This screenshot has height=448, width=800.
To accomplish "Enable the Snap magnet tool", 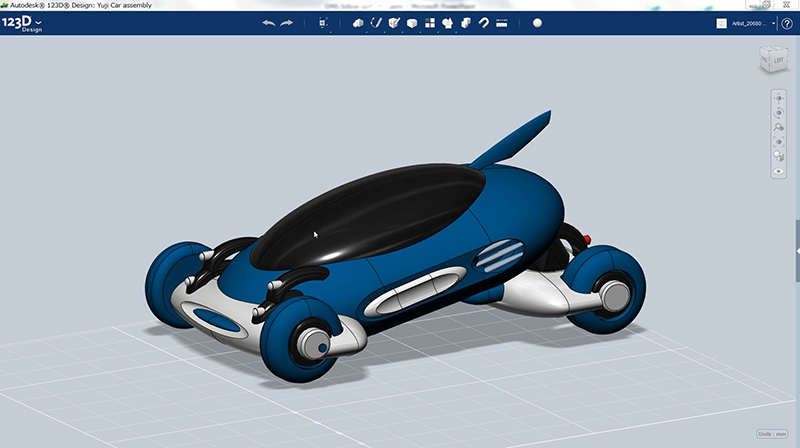I will (483, 23).
